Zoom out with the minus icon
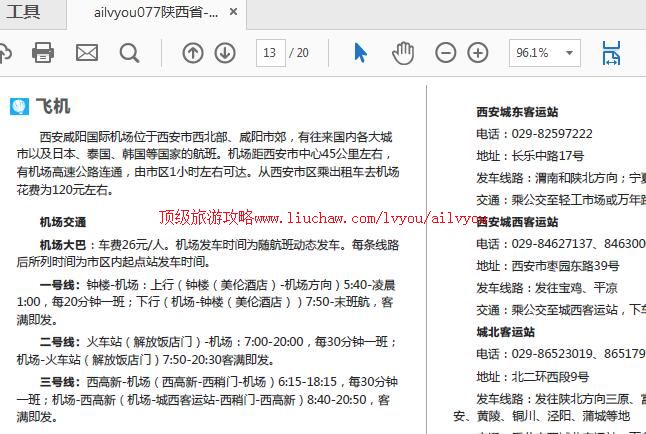Screen dimensions: 646x434 446,52
